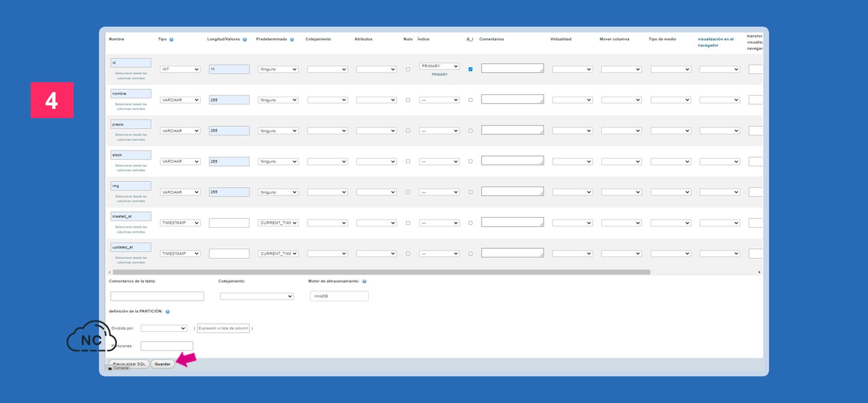Open help icon beside Longitud/Valores header
Viewport: 868px width, 403px height.
pyautogui.click(x=245, y=39)
